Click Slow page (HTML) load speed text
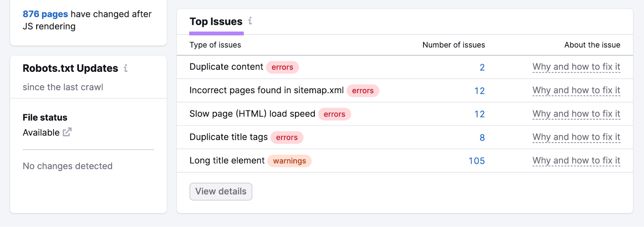The image size is (644, 227). point(252,114)
